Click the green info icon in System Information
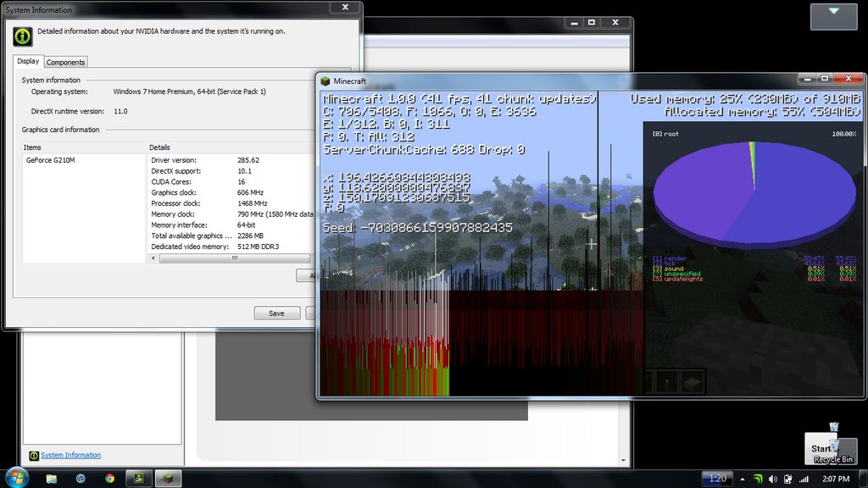868x488 pixels. [x=23, y=36]
